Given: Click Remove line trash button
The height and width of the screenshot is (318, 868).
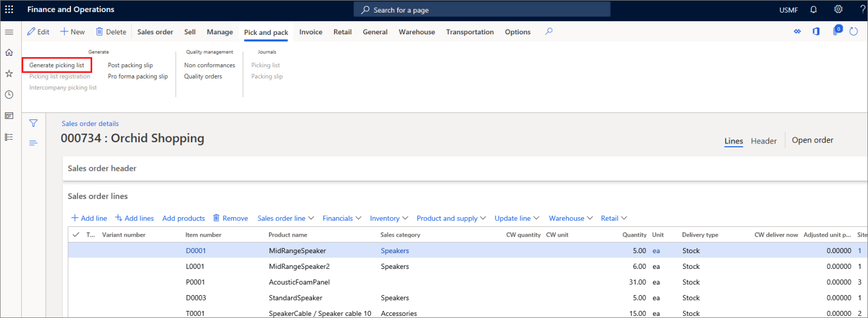Looking at the screenshot, I should click(230, 218).
